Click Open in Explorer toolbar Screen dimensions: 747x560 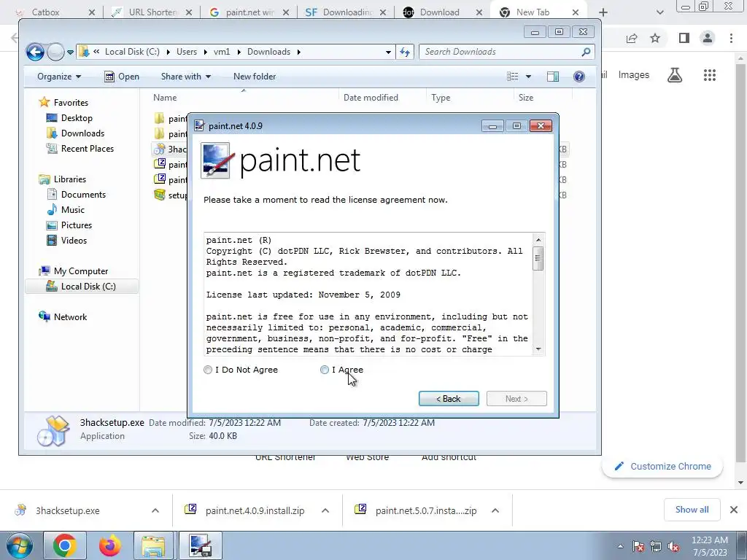tap(122, 76)
